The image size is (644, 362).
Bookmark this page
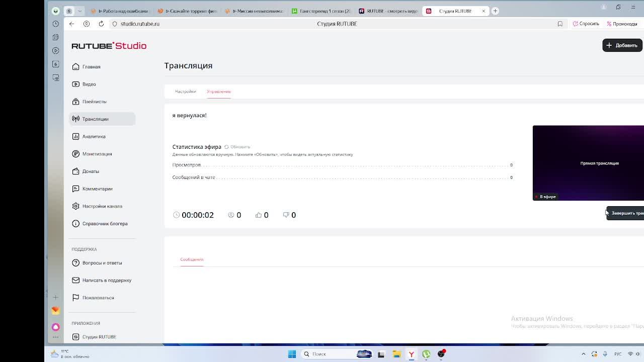(560, 24)
